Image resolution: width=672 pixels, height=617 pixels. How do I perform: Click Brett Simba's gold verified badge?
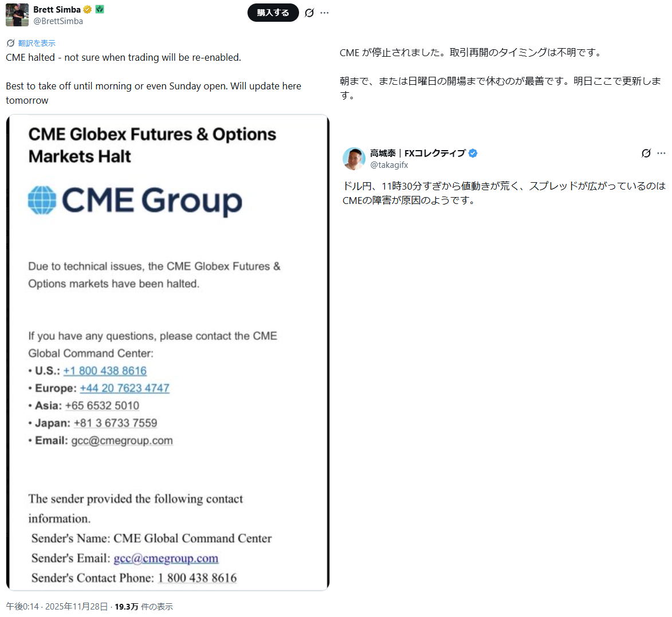(x=88, y=9)
